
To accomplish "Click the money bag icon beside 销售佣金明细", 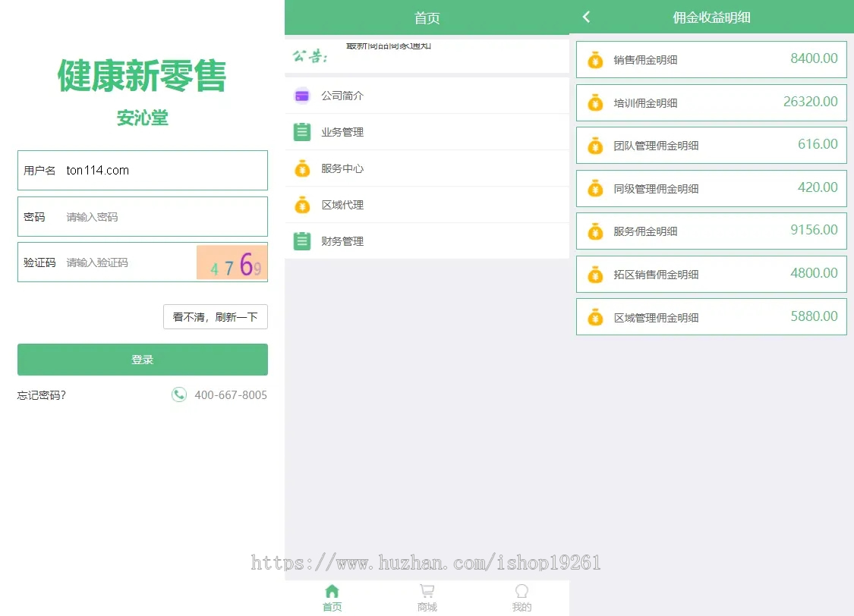I will (595, 60).
